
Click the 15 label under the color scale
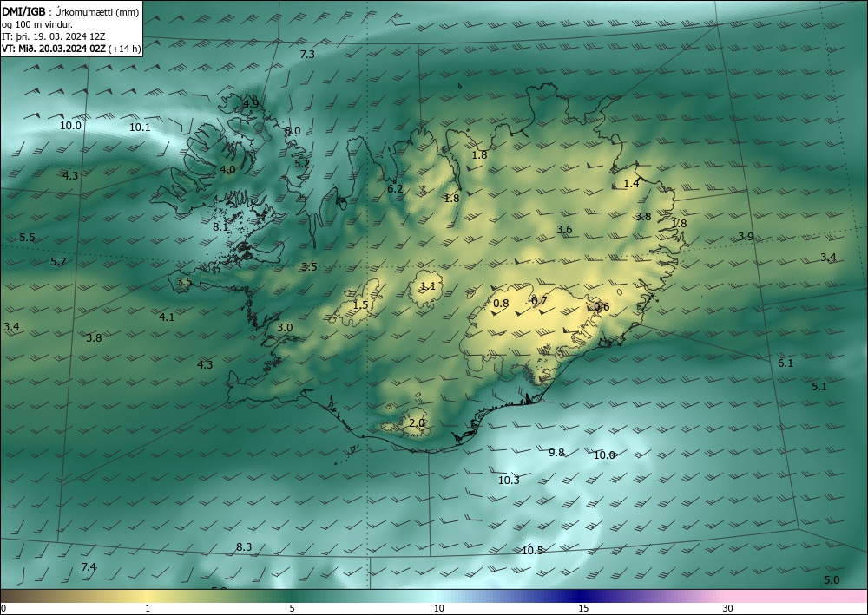583,609
